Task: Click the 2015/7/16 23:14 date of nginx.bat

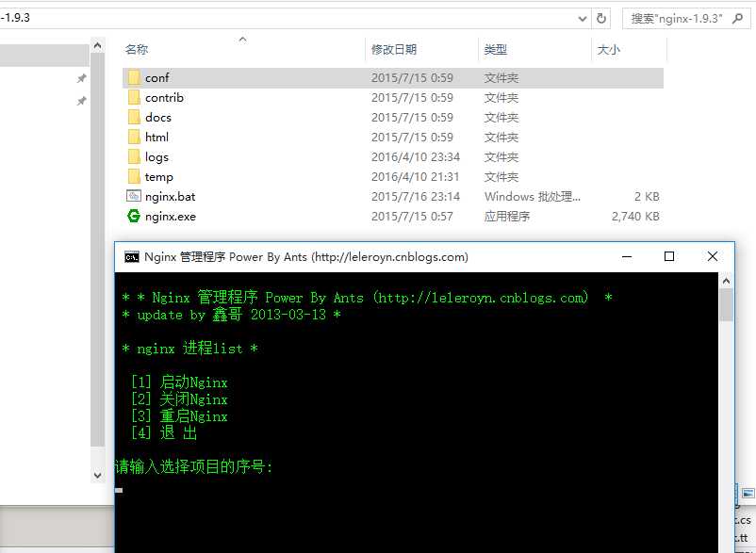Action: (x=415, y=196)
